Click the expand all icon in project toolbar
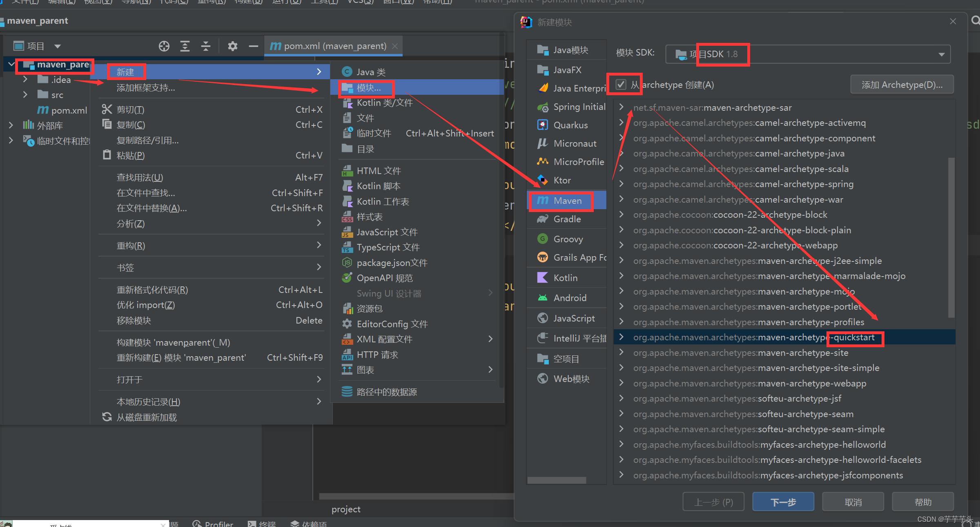Screen dimensions: 980x527 pos(185,46)
